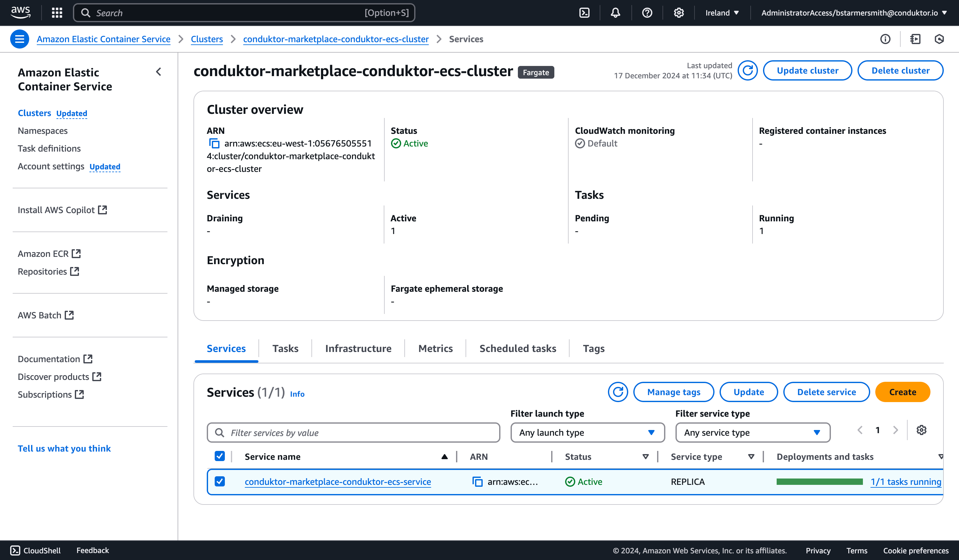Toggle the select-all services header checkbox

click(219, 456)
